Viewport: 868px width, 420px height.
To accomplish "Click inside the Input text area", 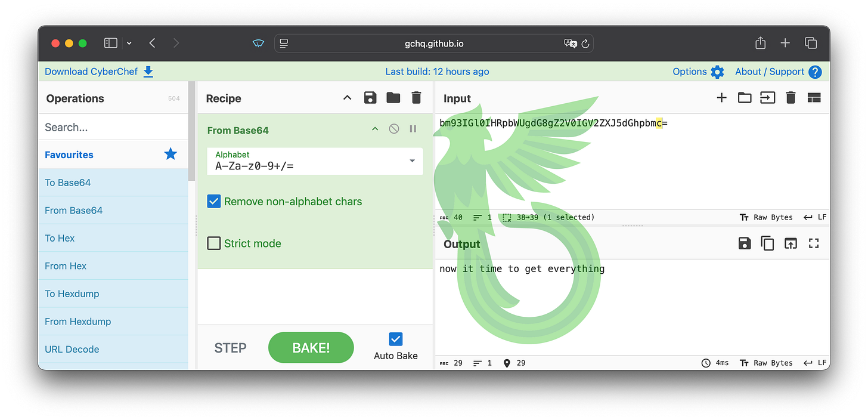I will [632, 161].
